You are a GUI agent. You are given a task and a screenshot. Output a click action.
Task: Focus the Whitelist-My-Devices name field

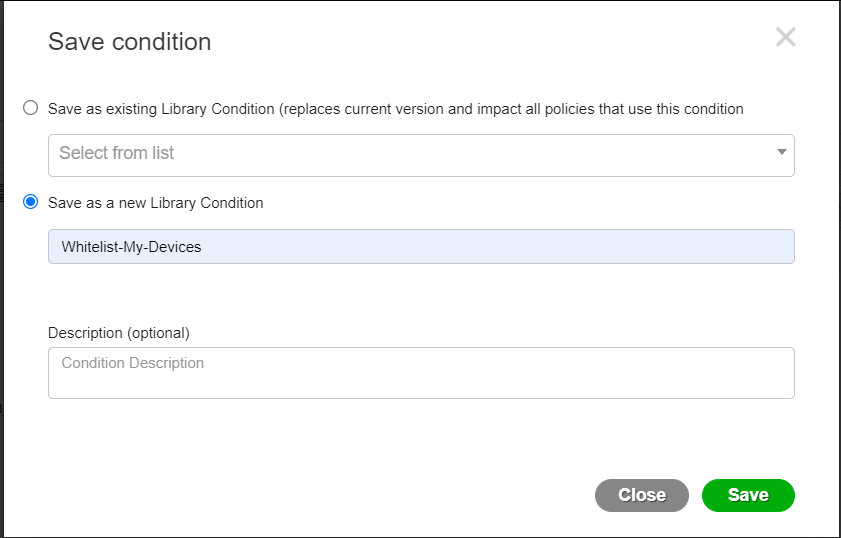pyautogui.click(x=421, y=247)
